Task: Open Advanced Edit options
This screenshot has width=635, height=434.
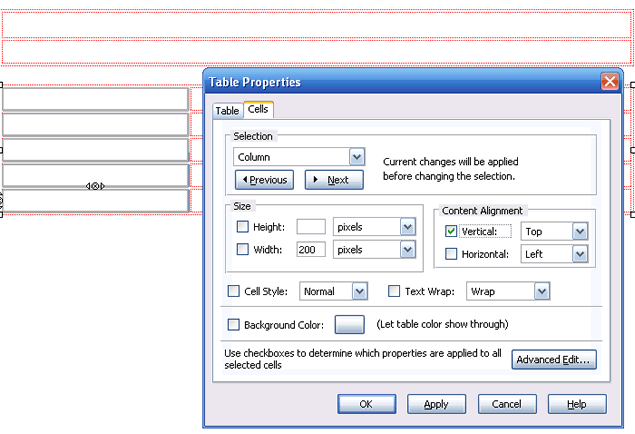Action: tap(554, 360)
